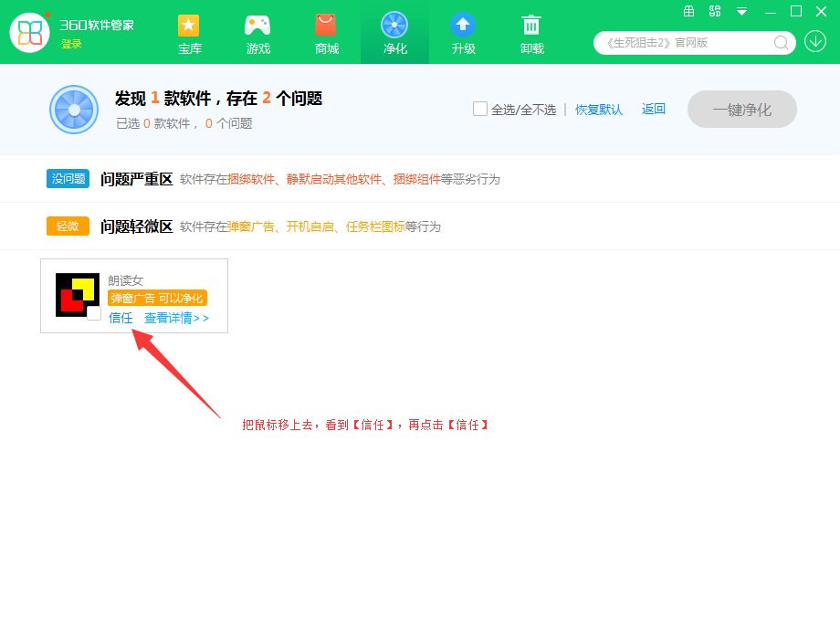
Task: Click the 恢复默认 link
Action: [599, 110]
